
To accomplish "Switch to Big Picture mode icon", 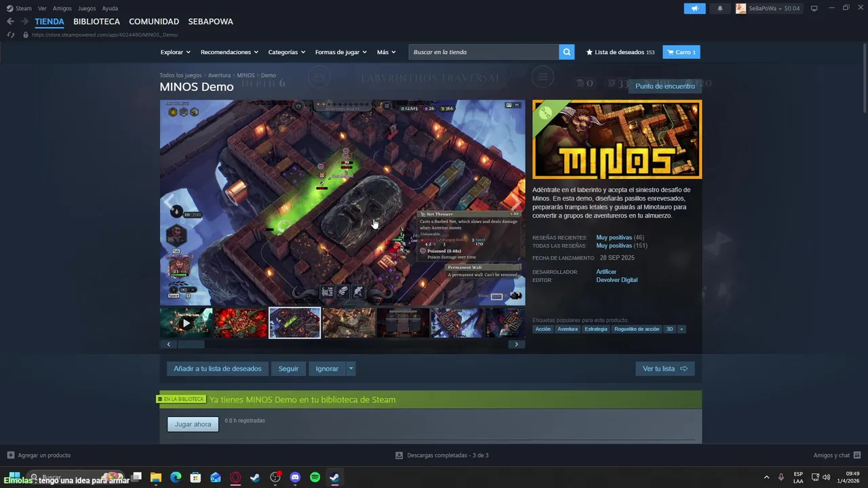I will pyautogui.click(x=814, y=8).
